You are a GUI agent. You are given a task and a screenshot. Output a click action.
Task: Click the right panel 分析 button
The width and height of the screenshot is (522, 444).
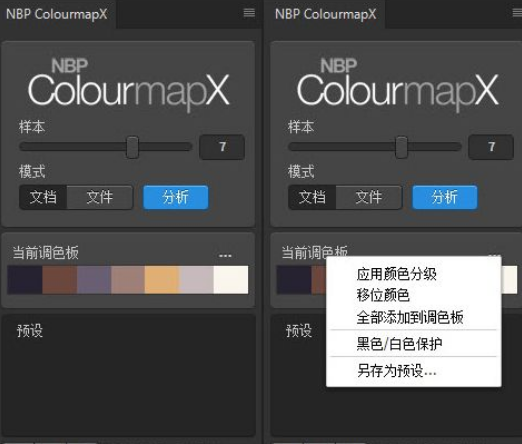[x=445, y=197]
